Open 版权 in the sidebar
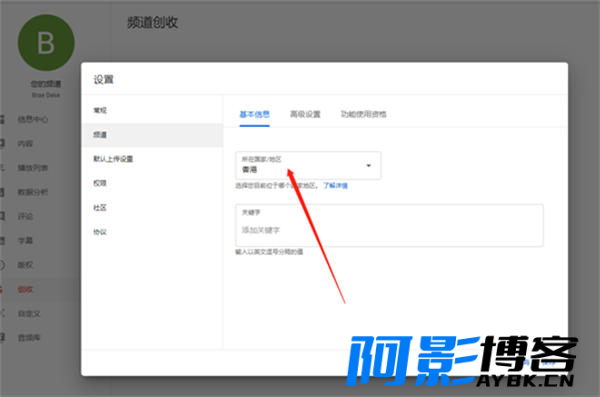 click(x=25, y=265)
